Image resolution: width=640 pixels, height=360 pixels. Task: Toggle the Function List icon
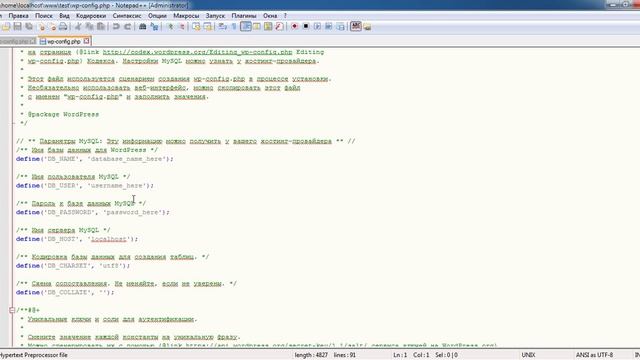point(280,27)
